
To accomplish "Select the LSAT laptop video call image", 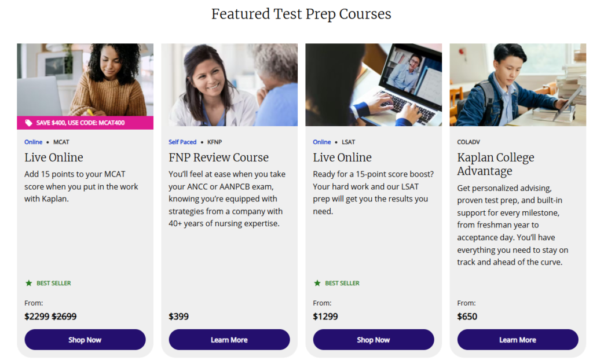I will point(374,84).
